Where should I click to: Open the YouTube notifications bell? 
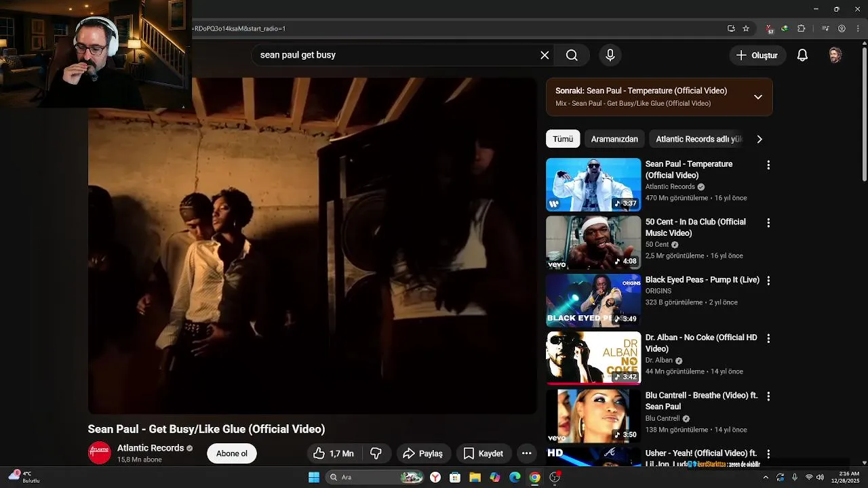coord(802,56)
